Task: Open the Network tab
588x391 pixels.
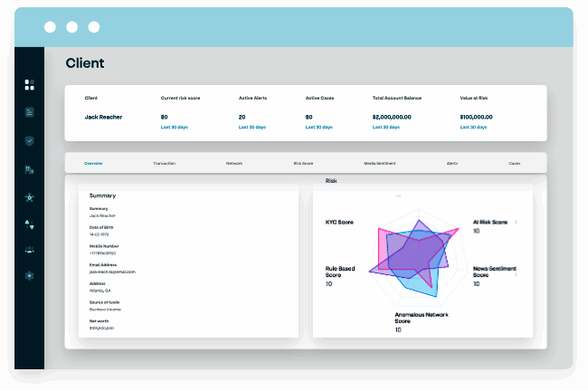Action: tap(234, 164)
